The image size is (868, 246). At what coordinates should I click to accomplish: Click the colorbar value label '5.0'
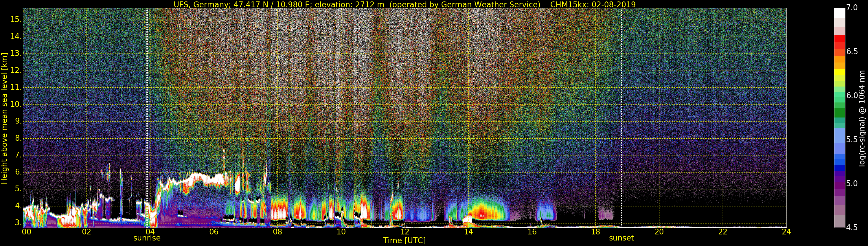point(852,184)
